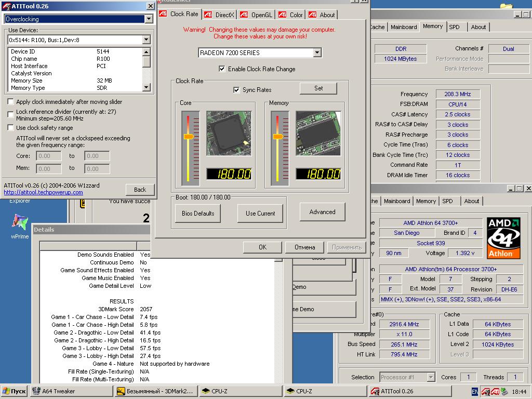Uncheck Enable Clock Rate Change
Viewport: 532px width, 399px height.
tap(222, 69)
